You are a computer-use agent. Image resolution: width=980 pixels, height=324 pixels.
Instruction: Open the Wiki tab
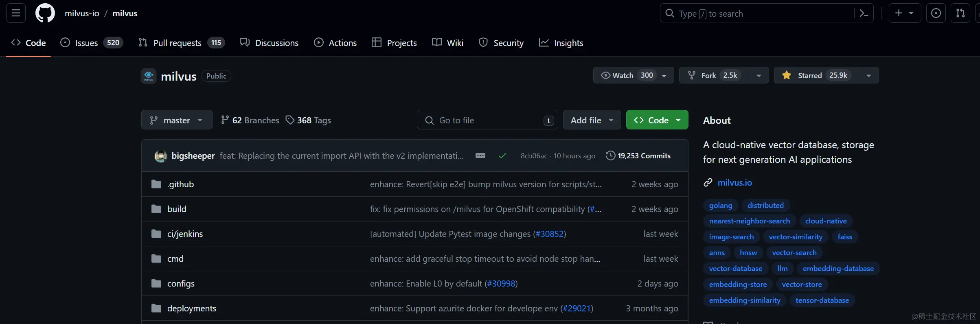tap(448, 43)
